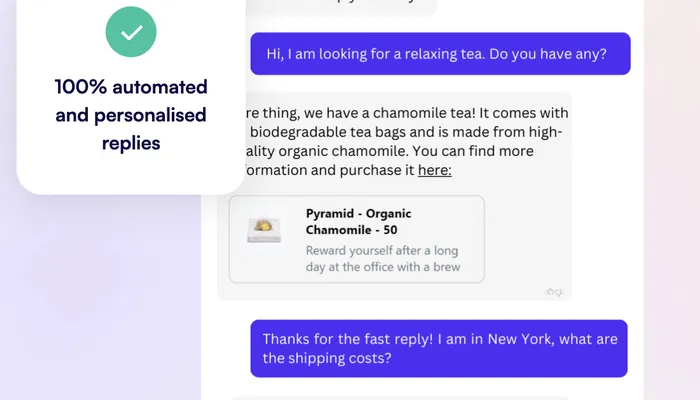
Task: Open the chamomile tea product thumbnail
Action: click(264, 230)
